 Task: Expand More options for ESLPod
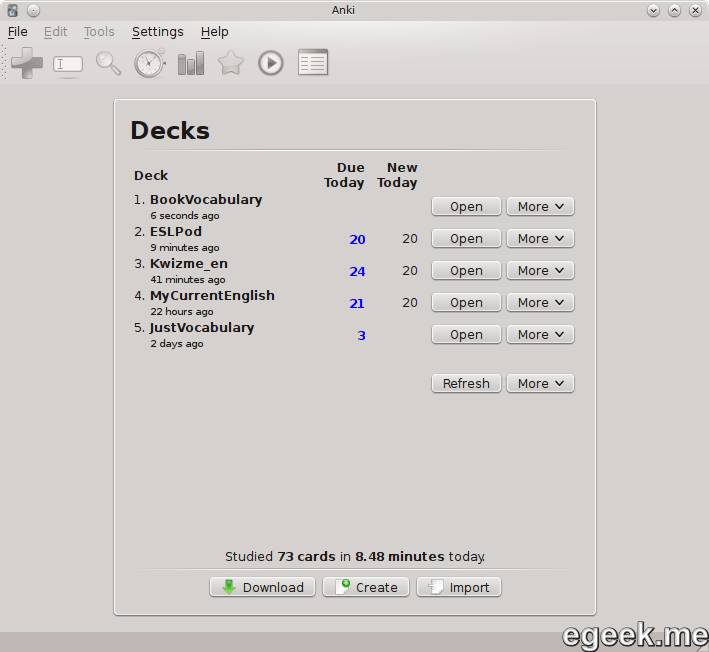point(540,238)
